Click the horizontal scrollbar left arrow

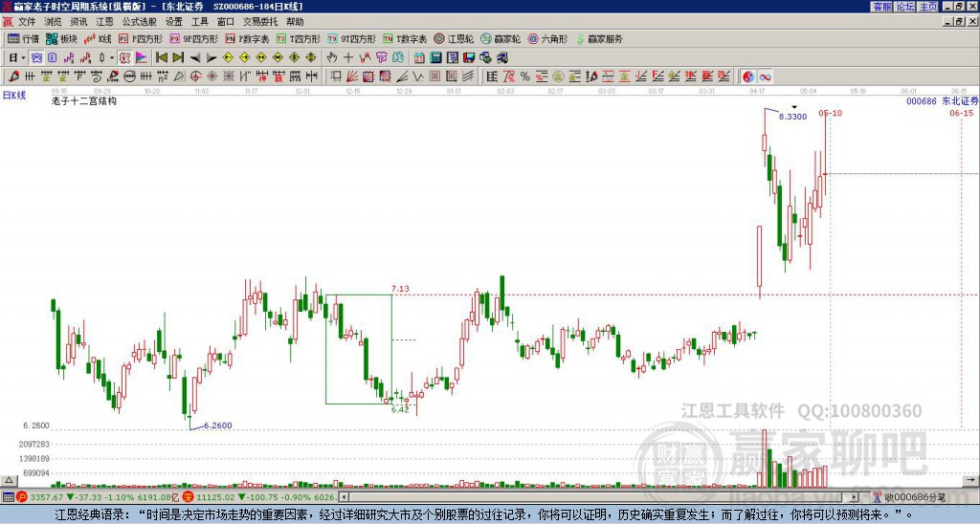[344, 497]
